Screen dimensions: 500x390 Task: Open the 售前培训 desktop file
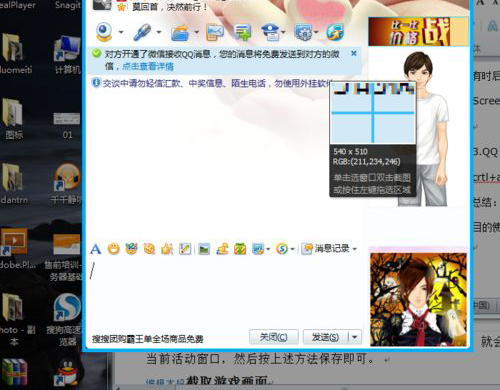coord(64,257)
